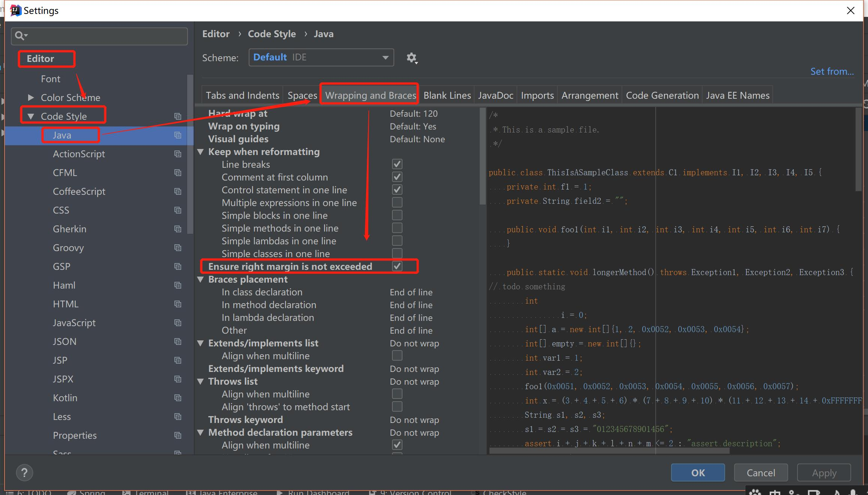The width and height of the screenshot is (868, 495).
Task: Select Kotlin in the language list
Action: (65, 398)
